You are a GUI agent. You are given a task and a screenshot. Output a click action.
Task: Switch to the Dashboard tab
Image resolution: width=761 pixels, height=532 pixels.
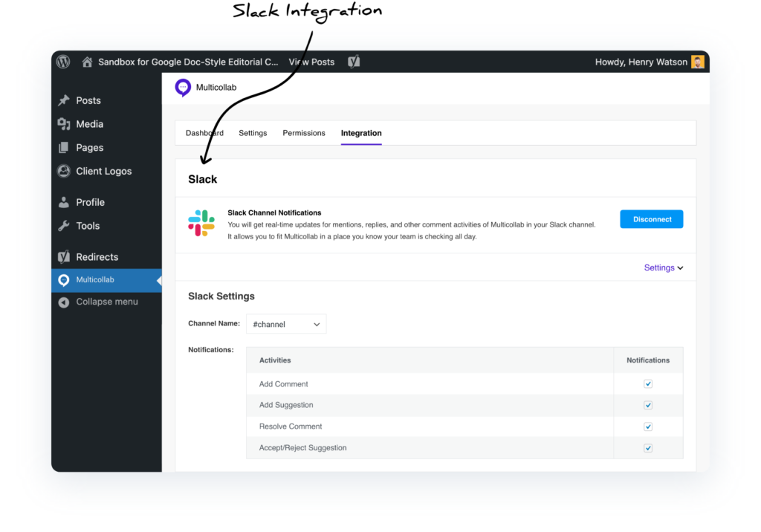point(204,133)
